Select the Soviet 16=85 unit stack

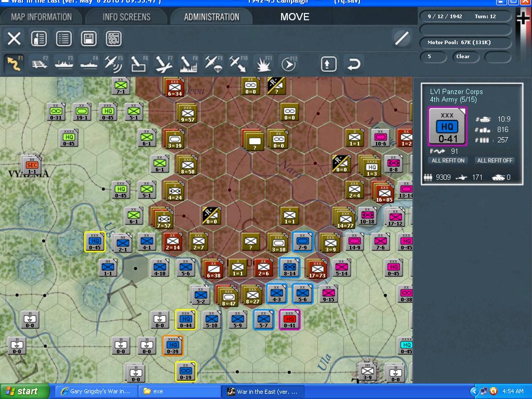click(x=383, y=192)
